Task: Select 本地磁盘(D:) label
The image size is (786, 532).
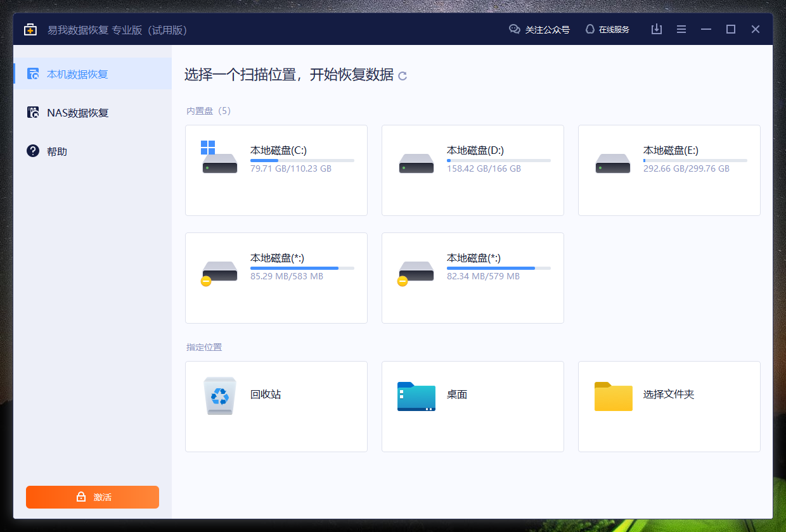Action: pos(475,150)
